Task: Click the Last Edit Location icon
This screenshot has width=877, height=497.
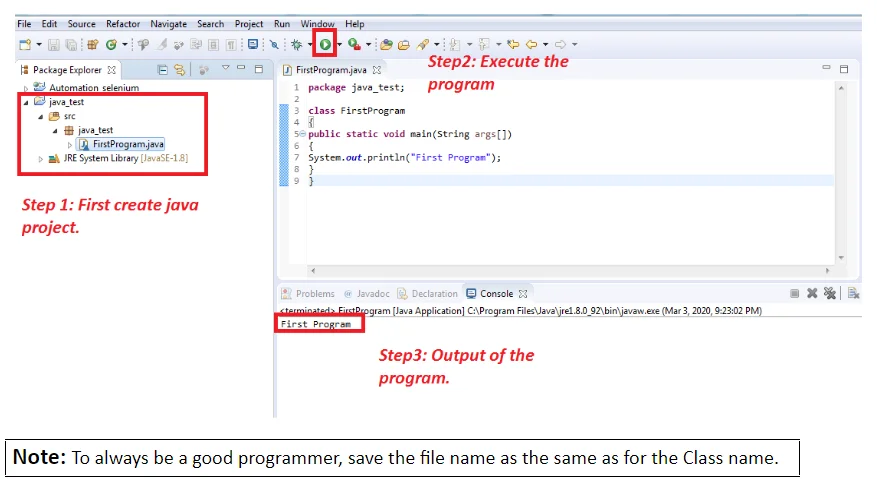Action: 513,44
